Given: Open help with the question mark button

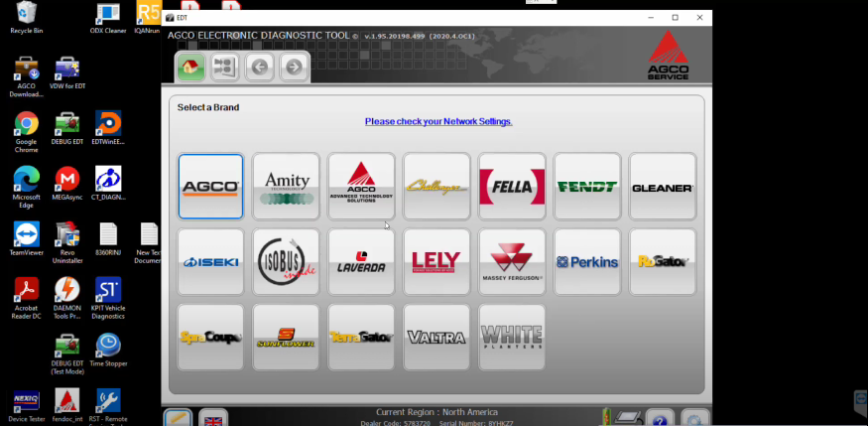Looking at the screenshot, I should [x=659, y=418].
